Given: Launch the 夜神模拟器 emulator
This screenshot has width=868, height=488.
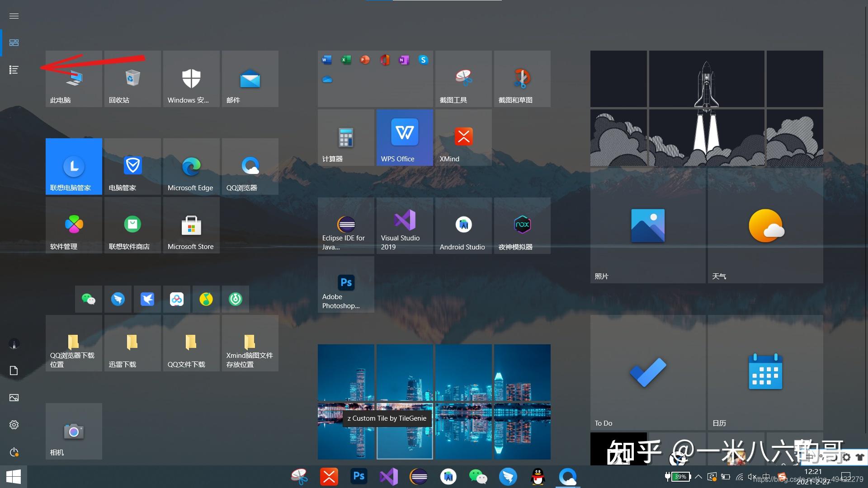Looking at the screenshot, I should [x=522, y=225].
